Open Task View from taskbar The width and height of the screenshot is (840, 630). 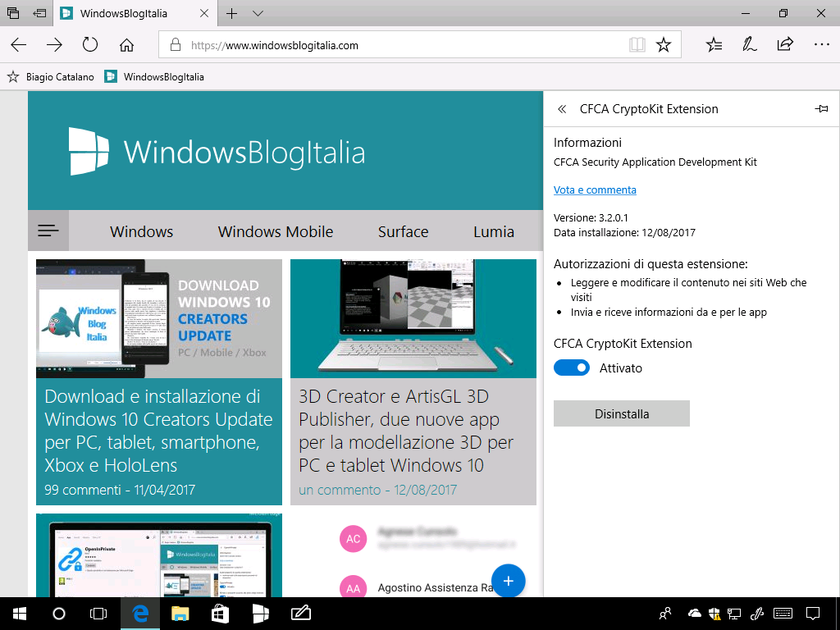pyautogui.click(x=98, y=614)
